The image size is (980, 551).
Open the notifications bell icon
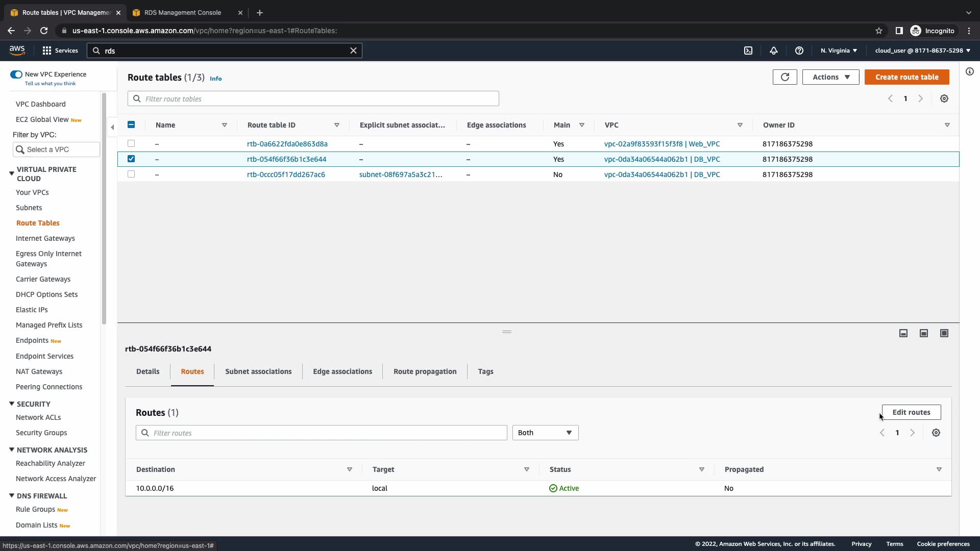tap(774, 51)
